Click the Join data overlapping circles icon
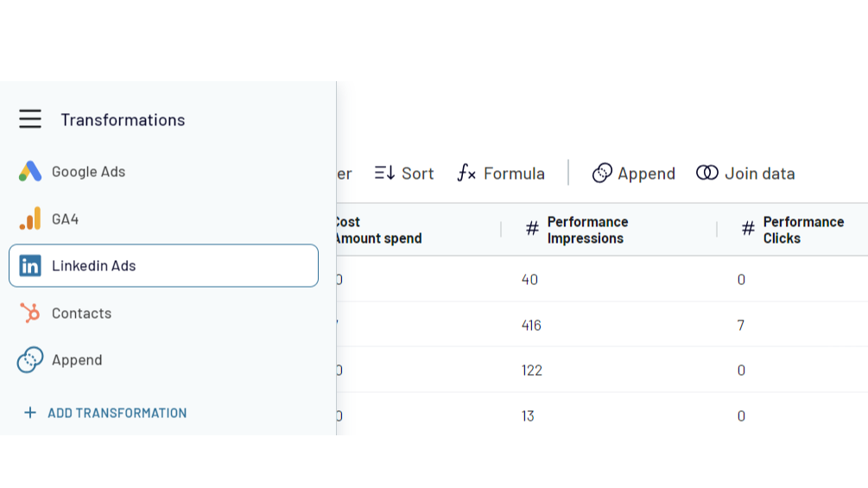This screenshot has width=868, height=488. pos(707,174)
